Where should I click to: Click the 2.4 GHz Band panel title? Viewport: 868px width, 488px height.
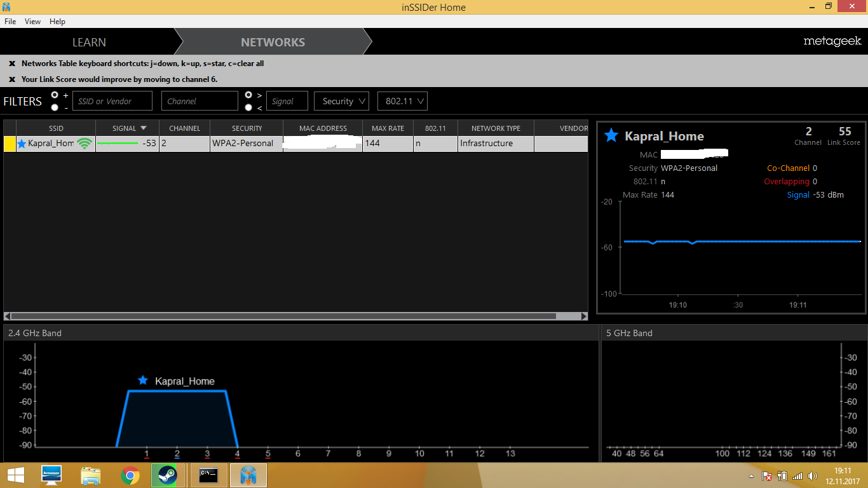(35, 333)
